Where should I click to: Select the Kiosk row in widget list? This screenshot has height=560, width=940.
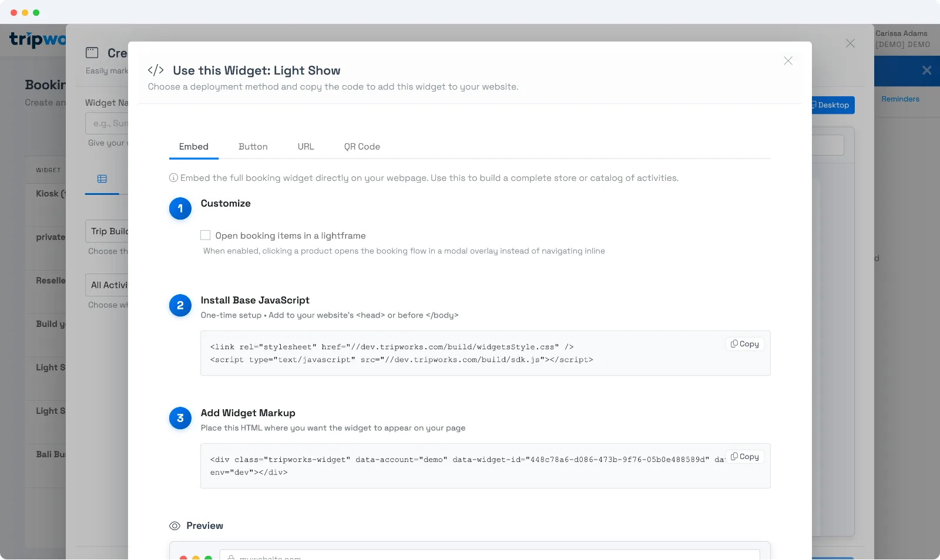coord(46,205)
